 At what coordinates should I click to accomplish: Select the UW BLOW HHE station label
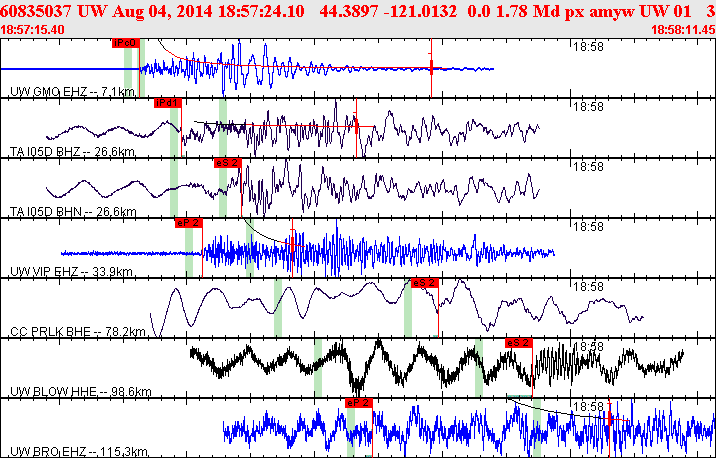click(81, 391)
